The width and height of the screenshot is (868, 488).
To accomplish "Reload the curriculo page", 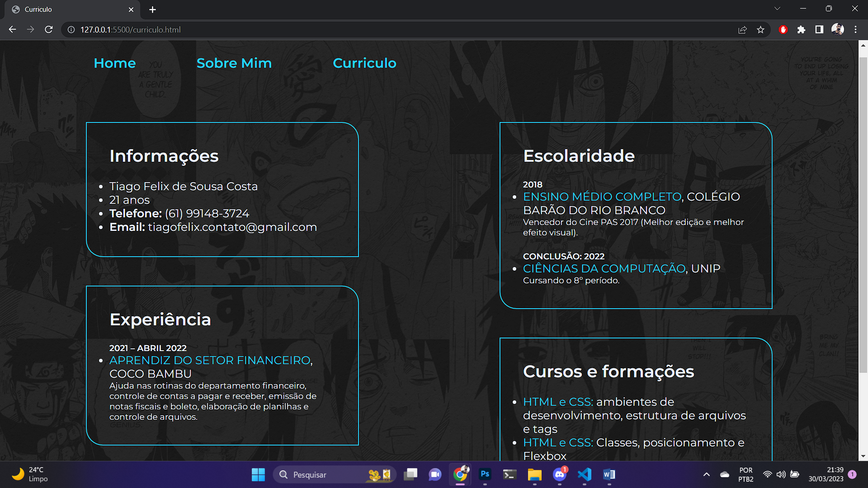I will (x=49, y=29).
